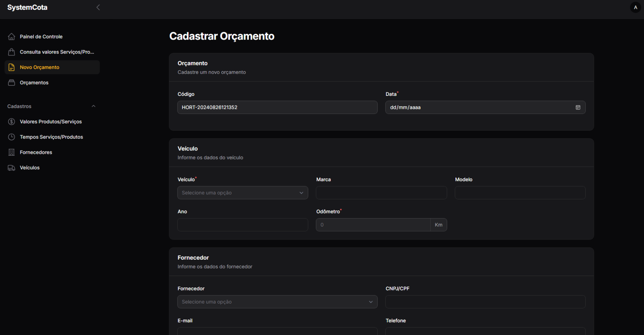Click the Telefone field label
The image size is (644, 335).
pos(395,321)
